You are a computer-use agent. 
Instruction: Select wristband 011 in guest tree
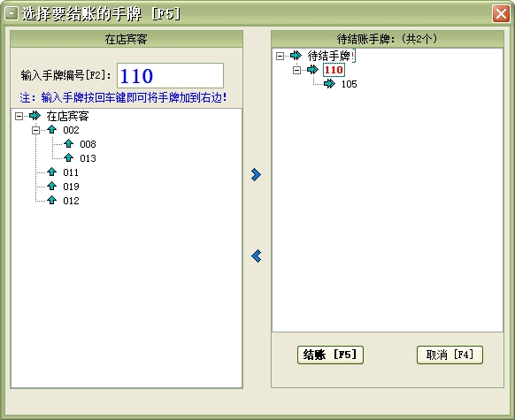click(71, 172)
